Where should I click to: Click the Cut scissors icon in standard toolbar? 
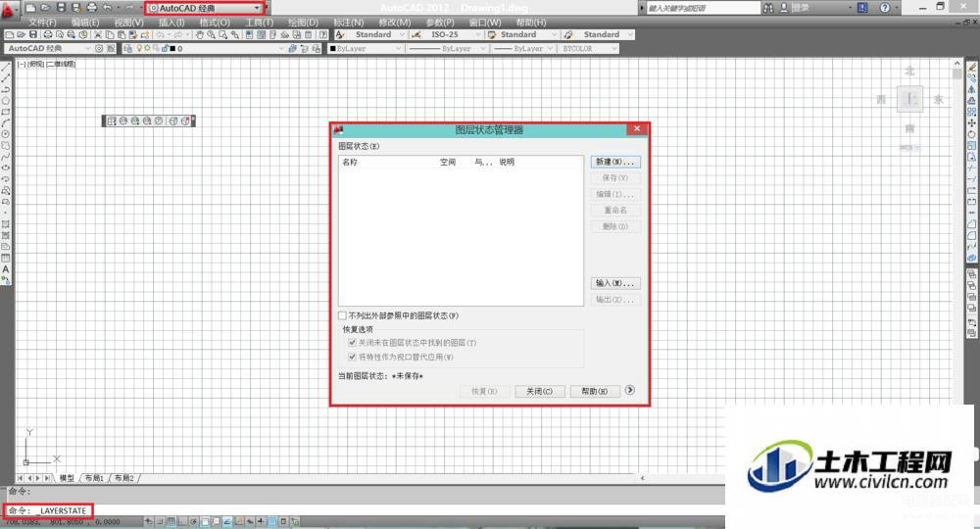(98, 35)
